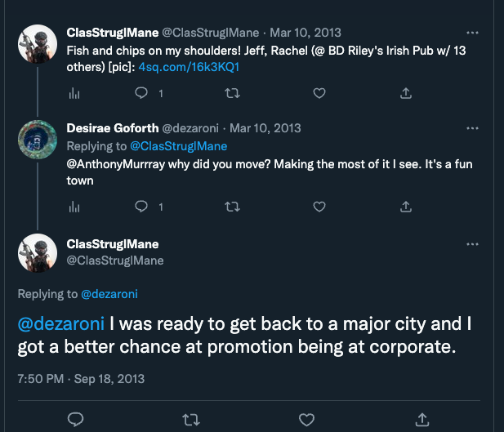Open more options on Desirae Goforth's tweet
504x432 pixels.
click(x=472, y=128)
